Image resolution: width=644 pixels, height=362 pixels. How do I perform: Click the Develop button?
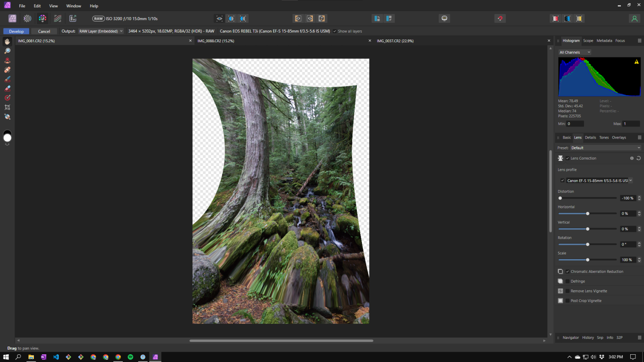(16, 31)
